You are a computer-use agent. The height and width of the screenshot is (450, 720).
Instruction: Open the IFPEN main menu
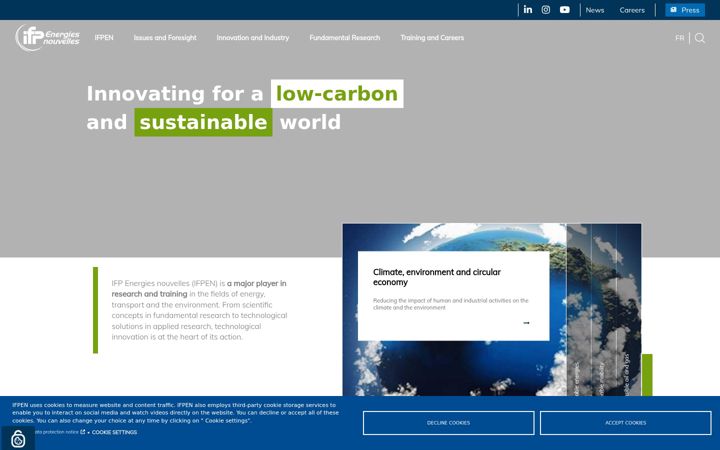point(104,38)
